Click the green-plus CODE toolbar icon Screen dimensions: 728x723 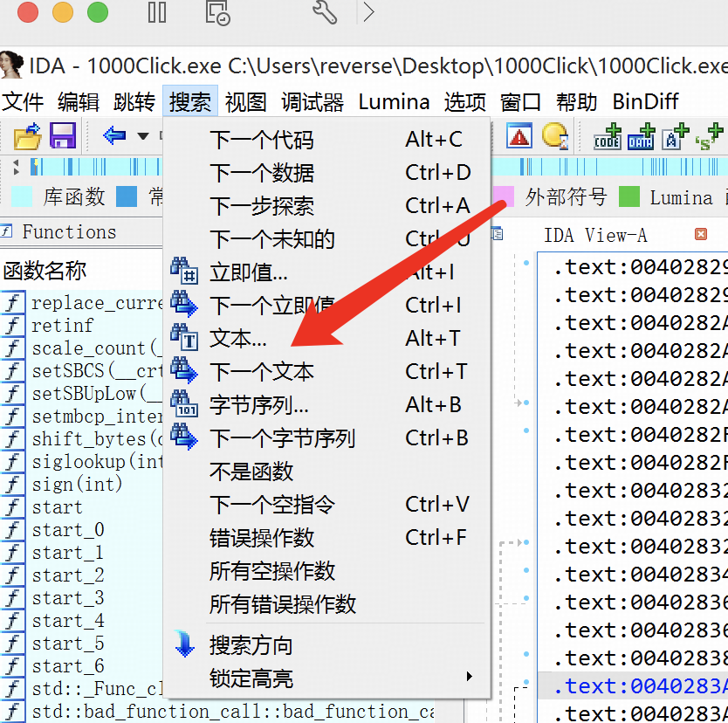(608, 137)
